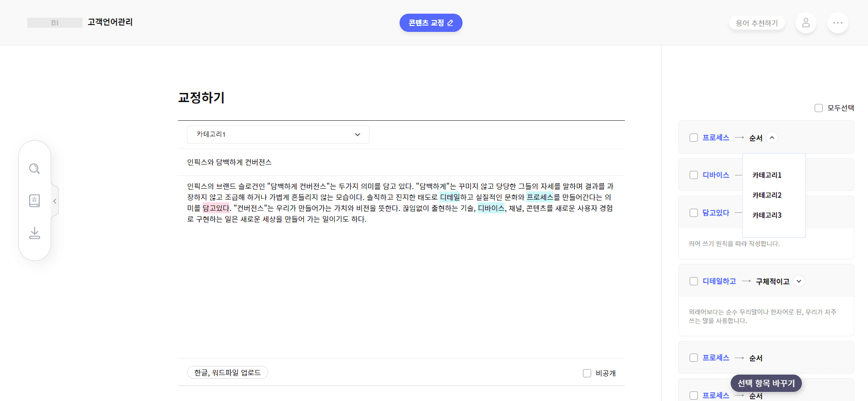Screen dimensions: 868x401
Task: Click the search magnifier icon in the left sidebar
Action: tap(34, 169)
